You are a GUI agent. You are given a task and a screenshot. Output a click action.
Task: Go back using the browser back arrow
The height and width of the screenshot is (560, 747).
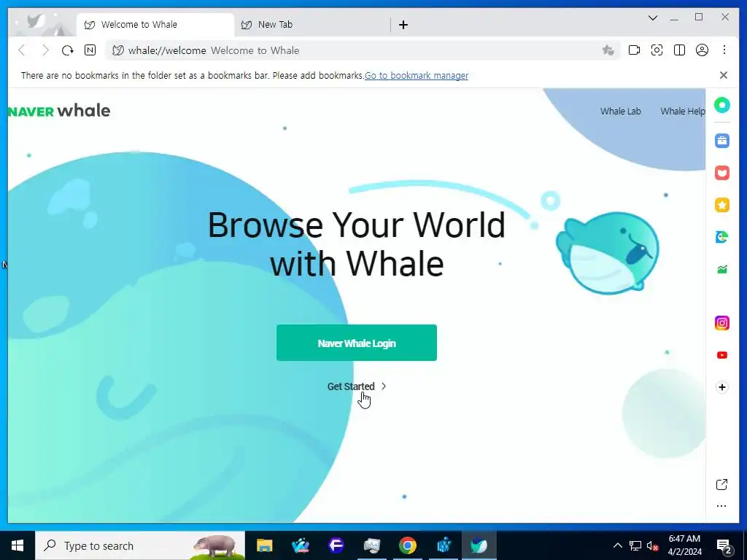point(22,50)
